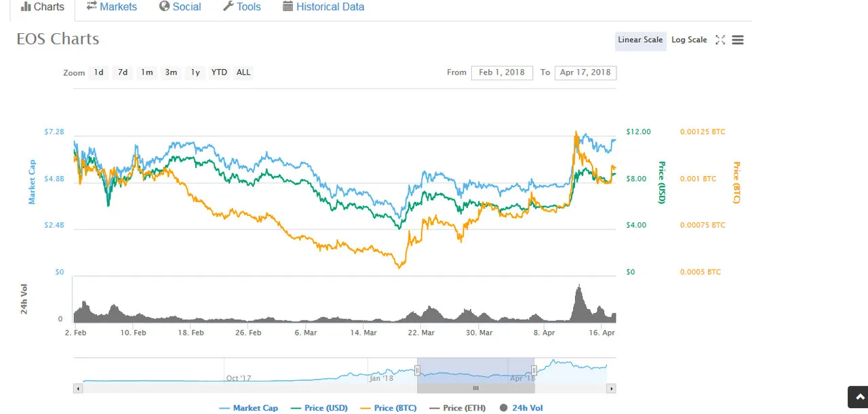Open chart hamburger export menu
The width and height of the screenshot is (868, 414).
(x=738, y=40)
